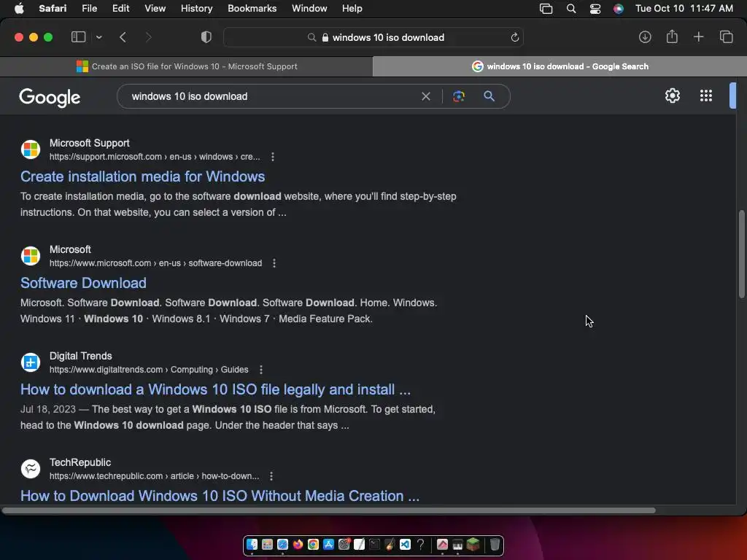Open Google Chrome from the Dock
747x560 pixels.
pyautogui.click(x=313, y=544)
